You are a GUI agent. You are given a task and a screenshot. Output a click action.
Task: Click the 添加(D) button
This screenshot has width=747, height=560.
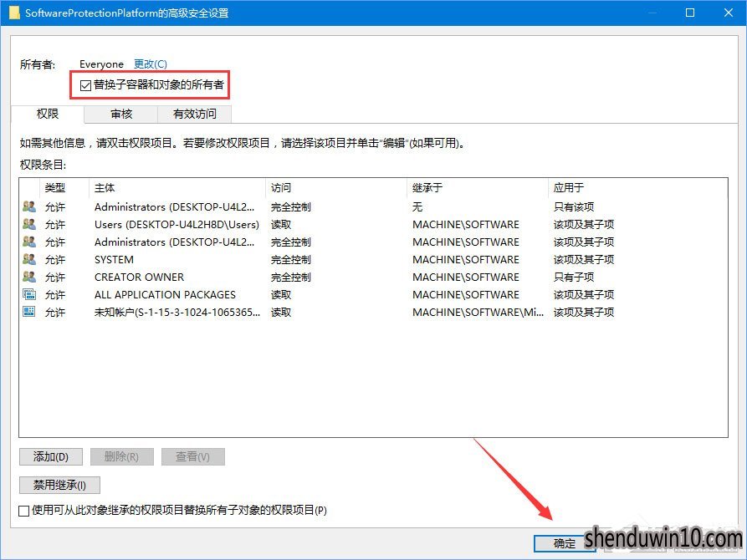tap(51, 456)
